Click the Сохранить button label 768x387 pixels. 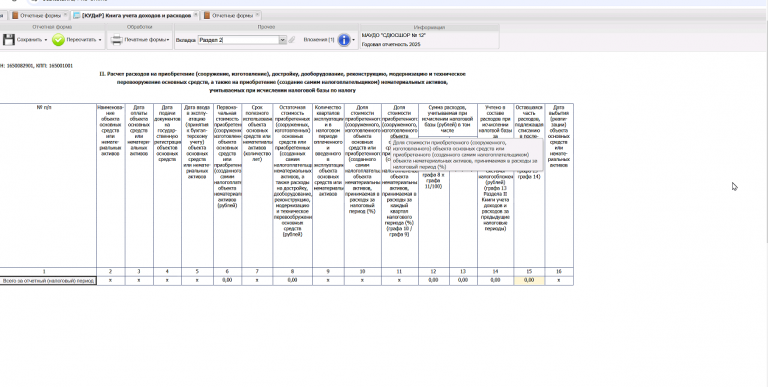pyautogui.click(x=29, y=40)
